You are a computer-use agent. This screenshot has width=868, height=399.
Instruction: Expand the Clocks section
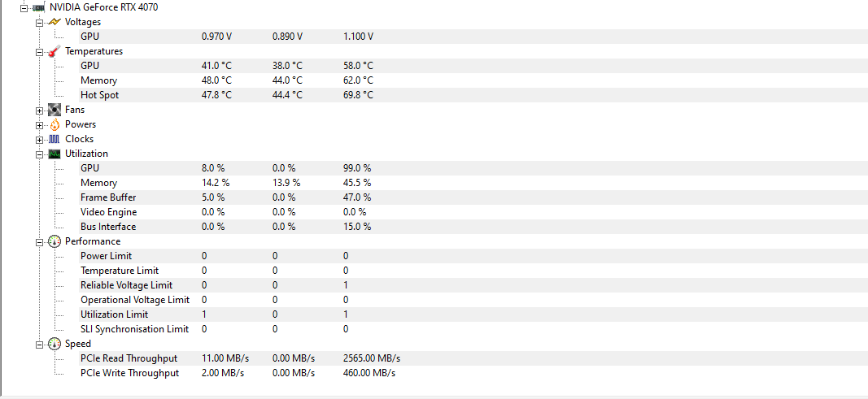pyautogui.click(x=40, y=139)
